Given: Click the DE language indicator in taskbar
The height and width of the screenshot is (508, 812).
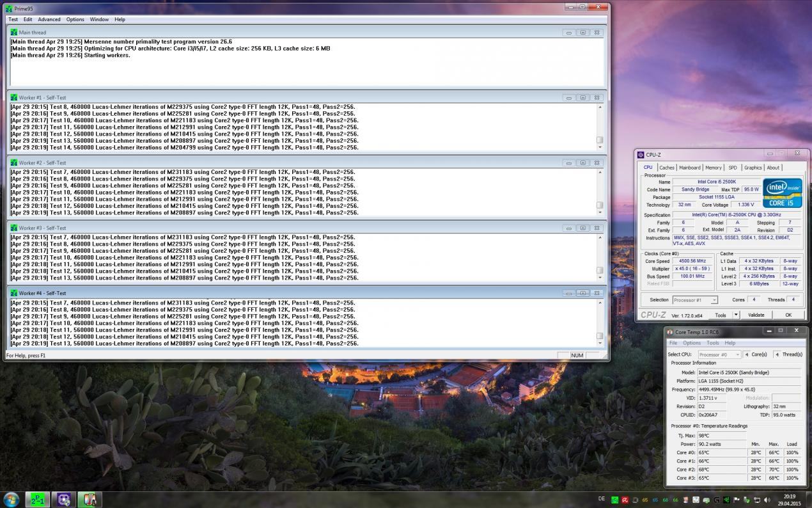Looking at the screenshot, I should (601, 498).
